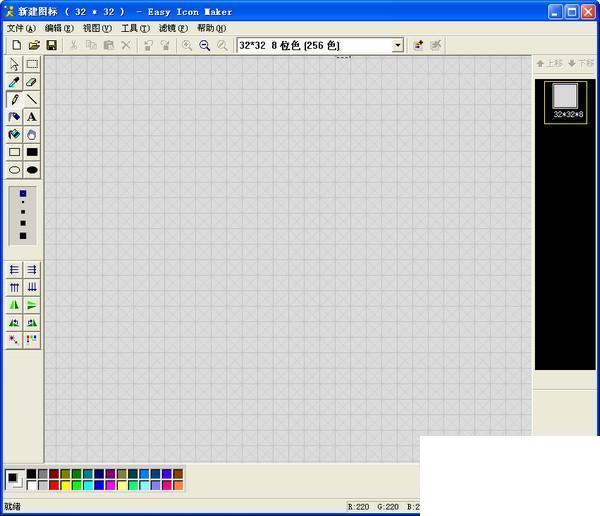Screen dimensions: 600x516
Task: Create a new icon file
Action: click(x=16, y=45)
